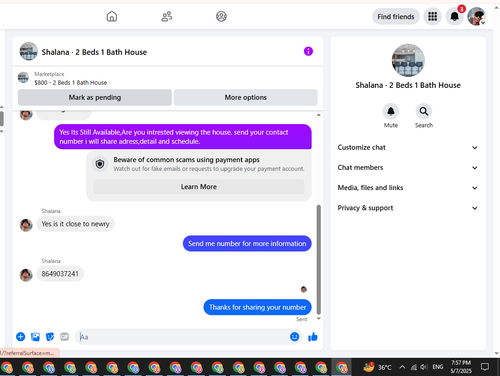Click GIF icon in composer

coord(64,337)
